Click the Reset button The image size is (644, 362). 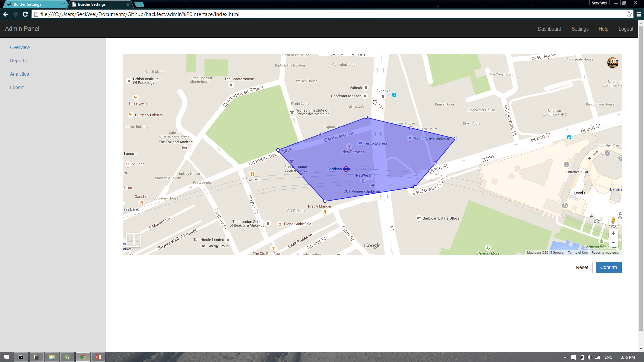(582, 267)
